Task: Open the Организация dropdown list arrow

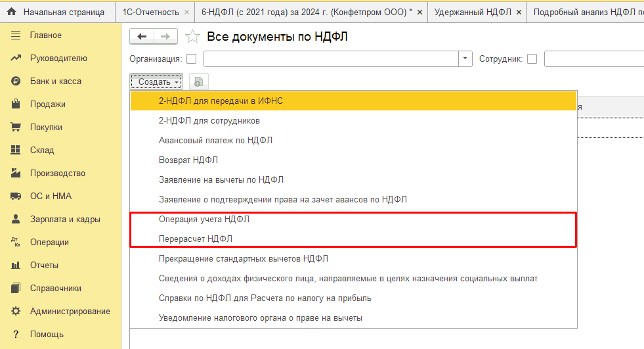Action: 465,58
